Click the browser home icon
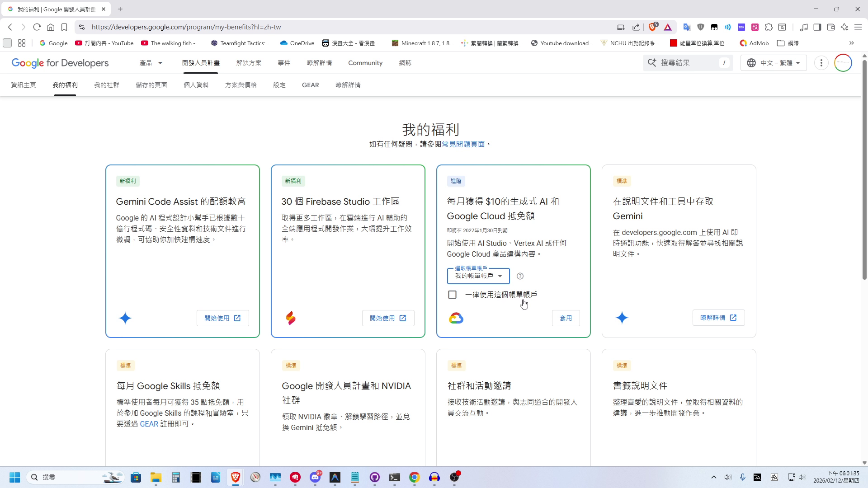The image size is (868, 488). point(51,27)
